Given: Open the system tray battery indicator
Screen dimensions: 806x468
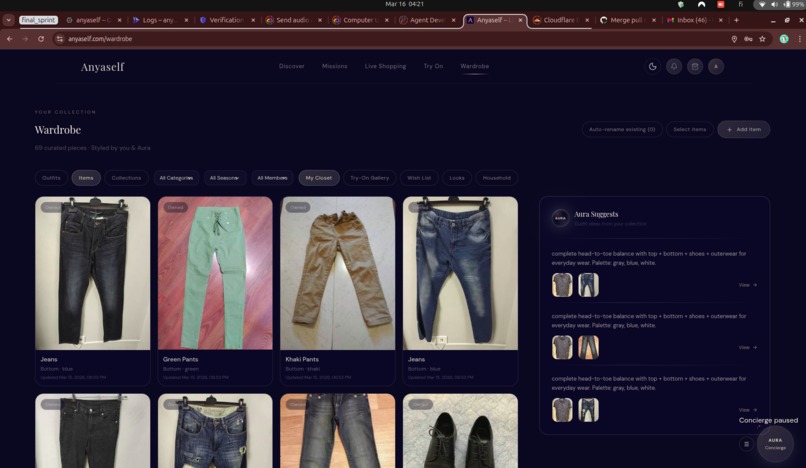Looking at the screenshot, I should click(794, 4).
